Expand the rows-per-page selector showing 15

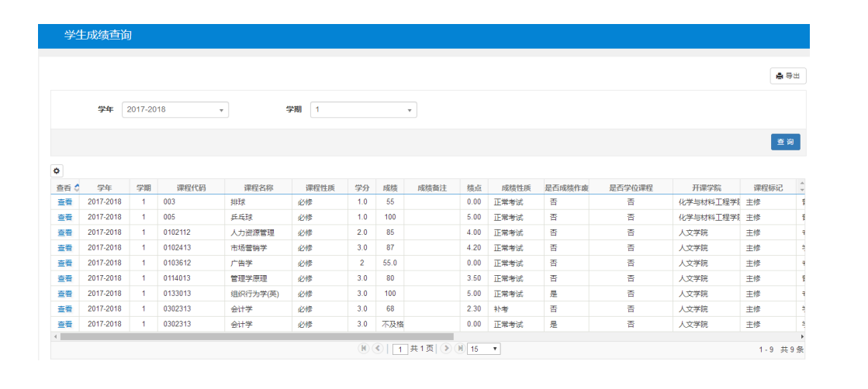[484, 349]
